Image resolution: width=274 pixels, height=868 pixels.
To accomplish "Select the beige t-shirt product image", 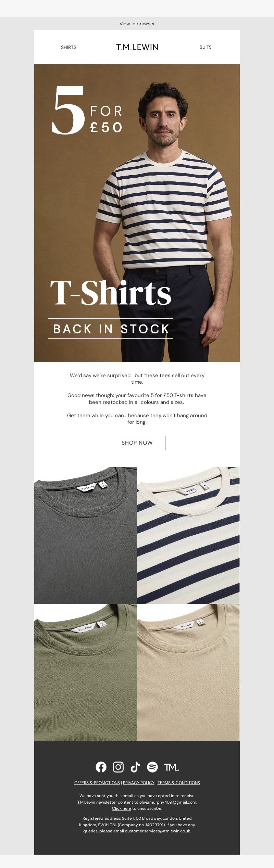I will click(188, 672).
